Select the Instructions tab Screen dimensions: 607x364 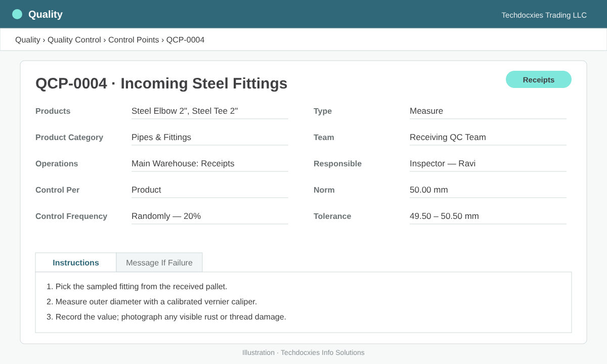(76, 262)
